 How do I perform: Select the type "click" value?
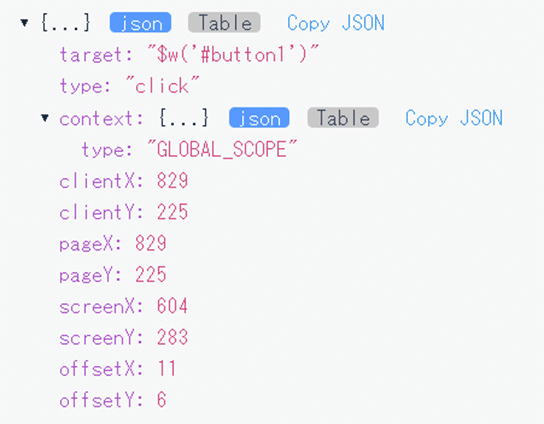[162, 86]
